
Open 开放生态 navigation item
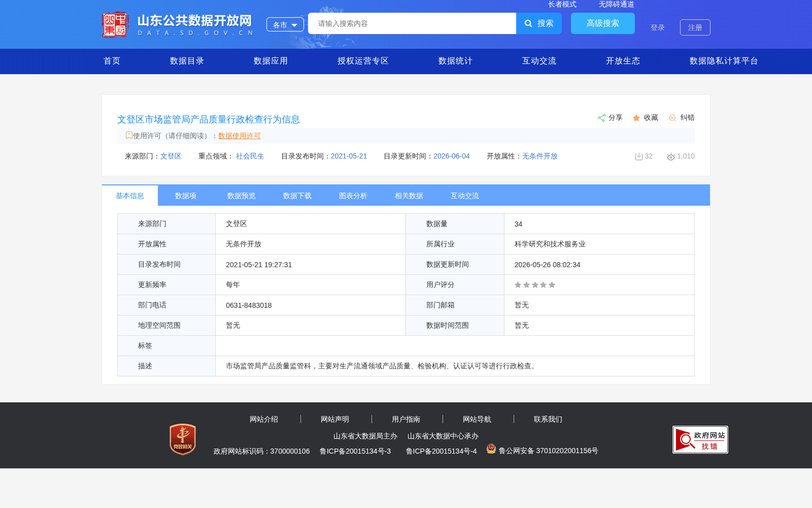point(623,61)
